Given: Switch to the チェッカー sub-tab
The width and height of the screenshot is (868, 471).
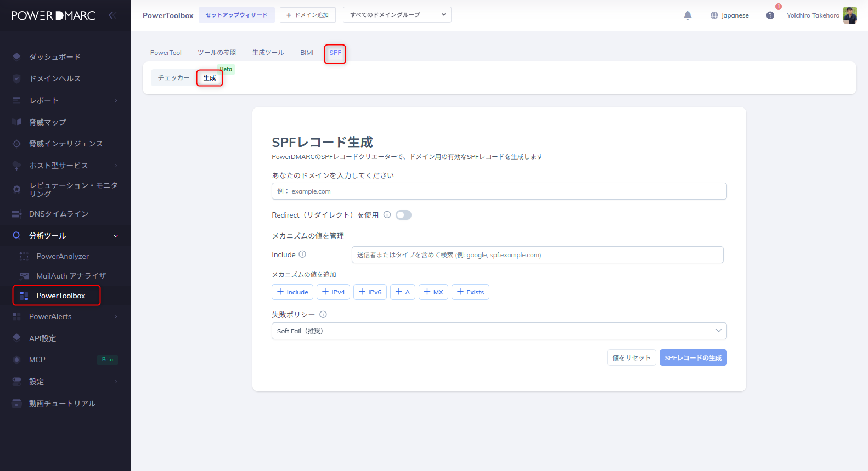Looking at the screenshot, I should click(173, 78).
